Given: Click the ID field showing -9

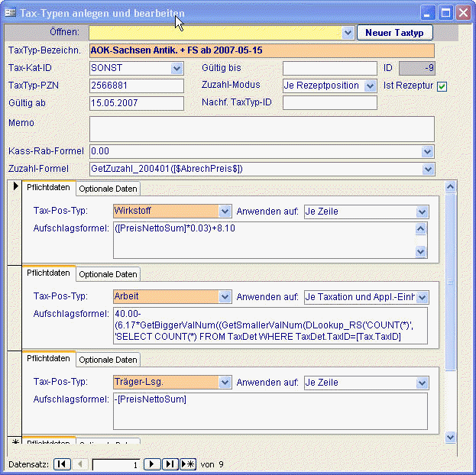Looking at the screenshot, I should point(417,68).
